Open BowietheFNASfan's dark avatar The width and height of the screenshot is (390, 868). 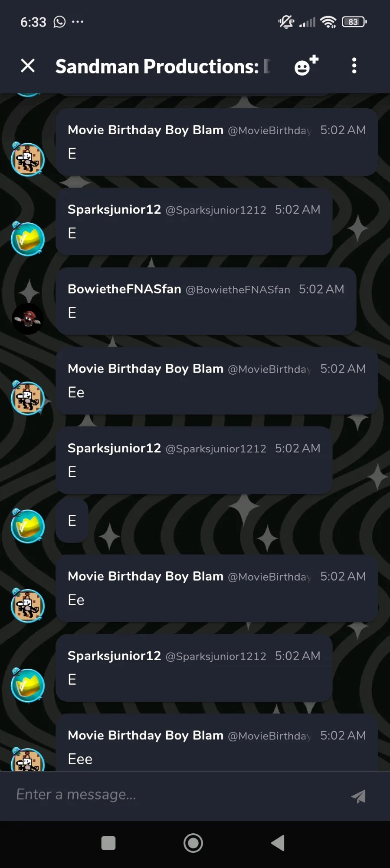pyautogui.click(x=28, y=319)
